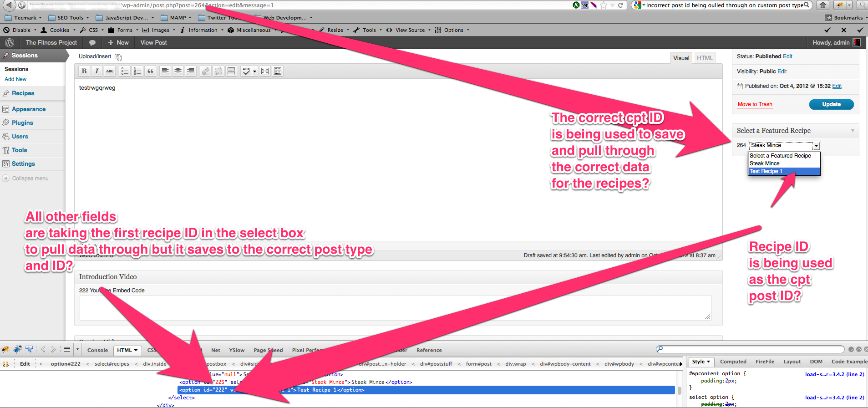Choose Steak Mince from the dropdown list
The image size is (868, 408).
click(x=784, y=163)
